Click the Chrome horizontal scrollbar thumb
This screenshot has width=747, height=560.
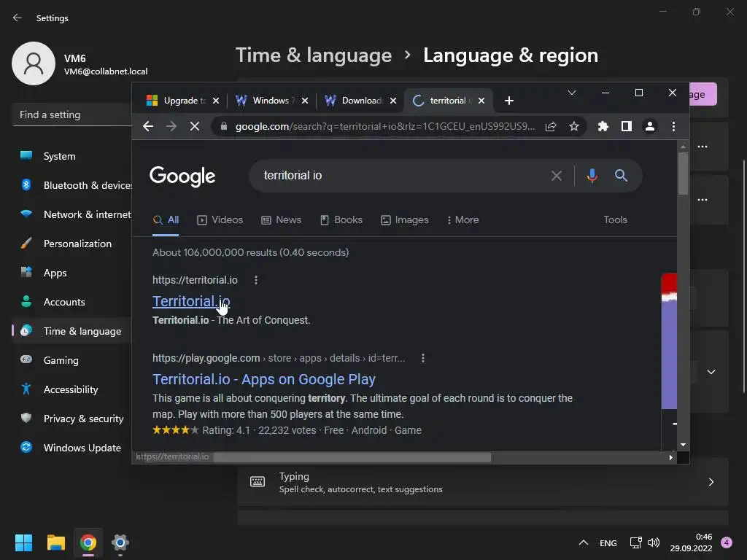point(352,457)
